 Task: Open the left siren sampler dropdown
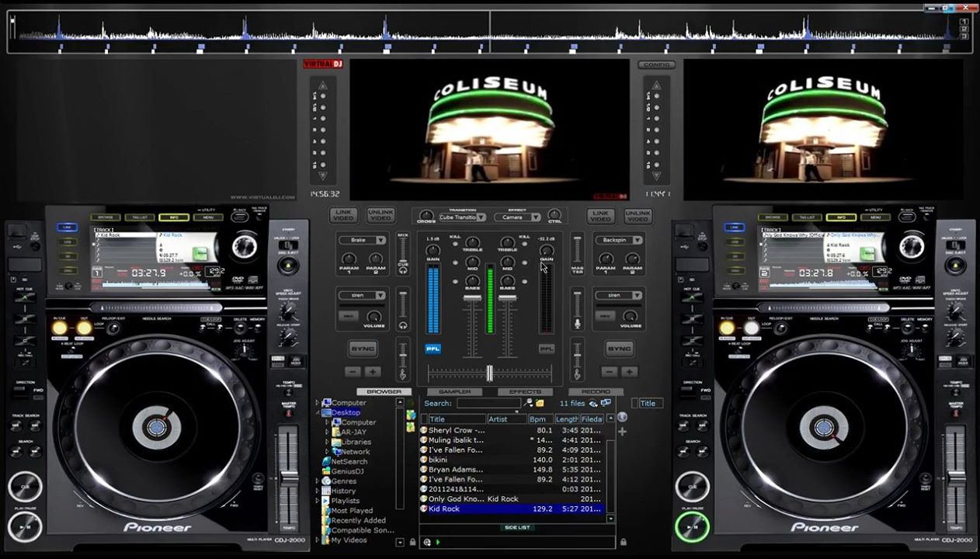tap(362, 295)
